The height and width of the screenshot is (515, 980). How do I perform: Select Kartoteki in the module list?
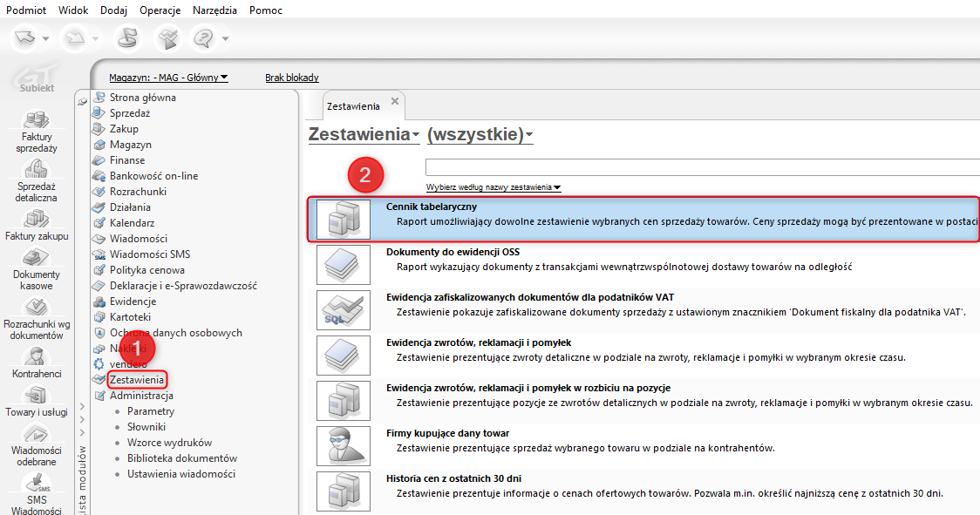pos(130,317)
